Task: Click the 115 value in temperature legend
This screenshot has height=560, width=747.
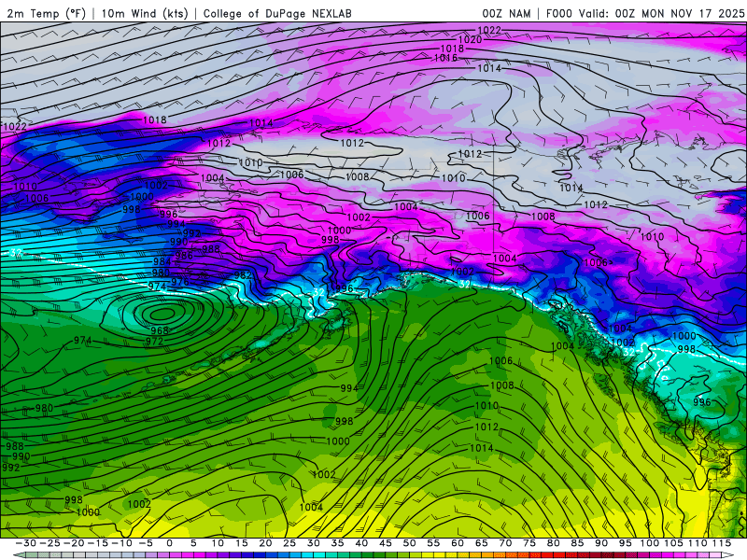Action: click(721, 543)
